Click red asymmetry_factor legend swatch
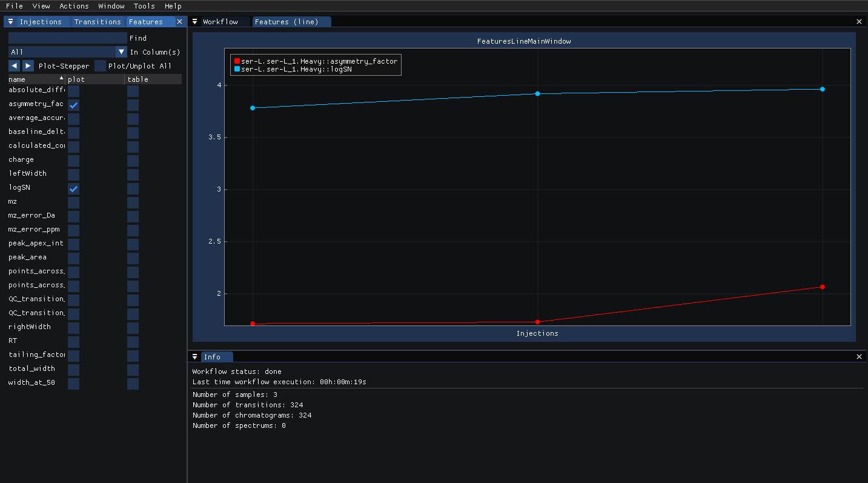Viewport: 868px width, 483px height. 237,61
